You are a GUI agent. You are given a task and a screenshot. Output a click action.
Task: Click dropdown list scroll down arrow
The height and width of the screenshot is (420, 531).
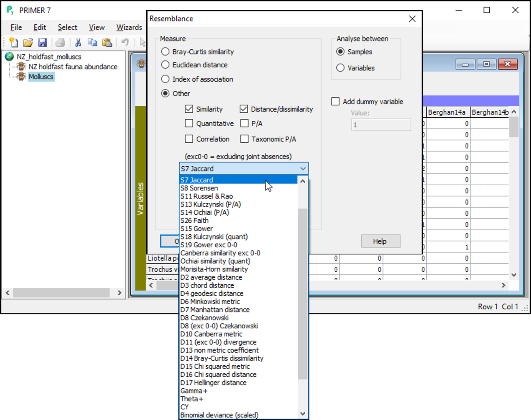[x=302, y=414]
